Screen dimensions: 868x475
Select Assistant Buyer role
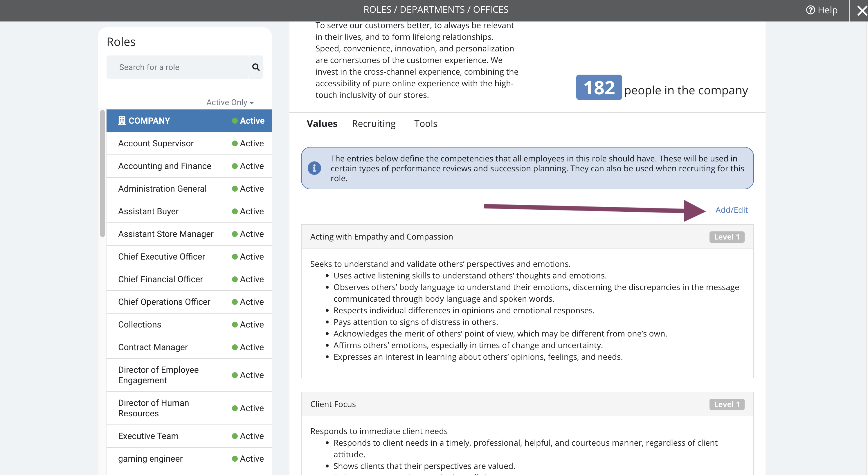(x=189, y=211)
